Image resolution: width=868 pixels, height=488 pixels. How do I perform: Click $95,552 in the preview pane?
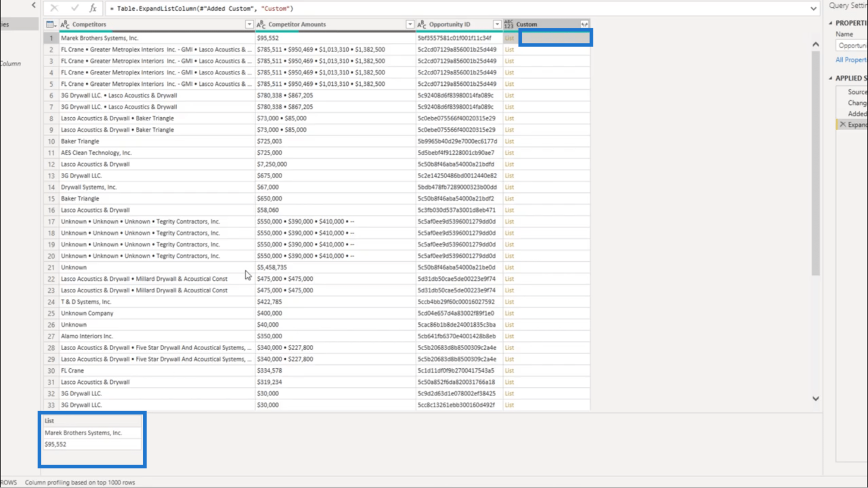click(92, 444)
